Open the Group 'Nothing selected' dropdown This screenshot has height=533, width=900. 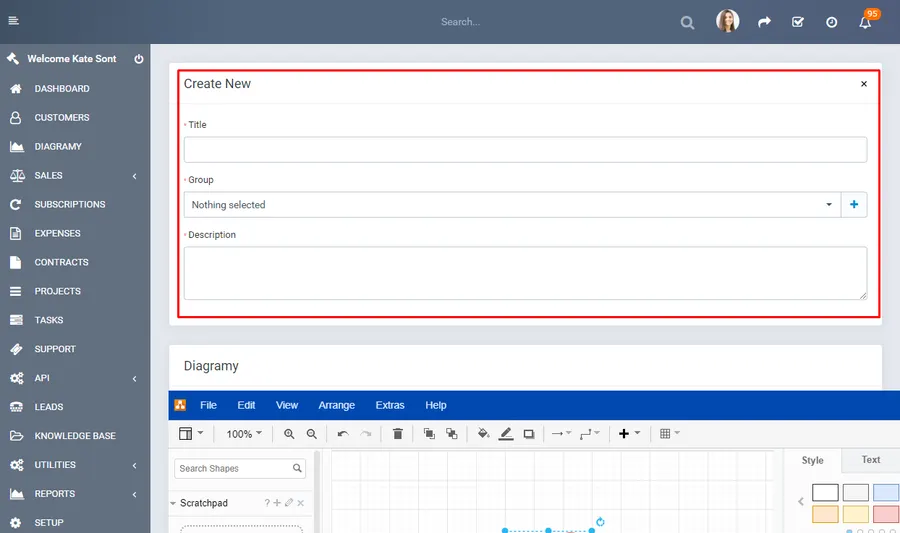pyautogui.click(x=512, y=205)
